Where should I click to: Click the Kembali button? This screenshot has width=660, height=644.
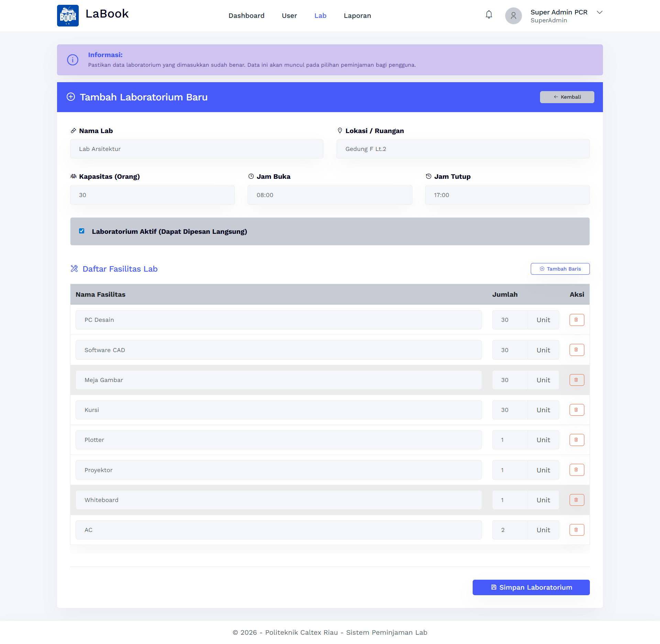tap(567, 97)
